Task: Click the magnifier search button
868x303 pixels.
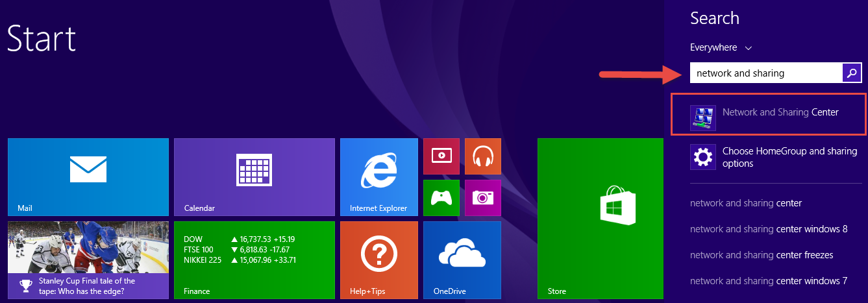Action: point(852,73)
